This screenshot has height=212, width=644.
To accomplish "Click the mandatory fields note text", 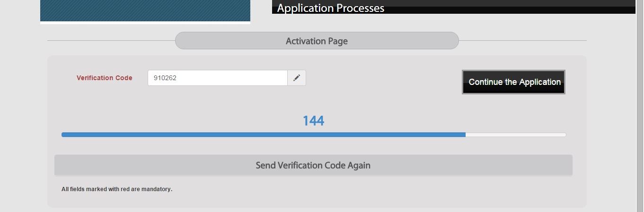I will 117,189.
